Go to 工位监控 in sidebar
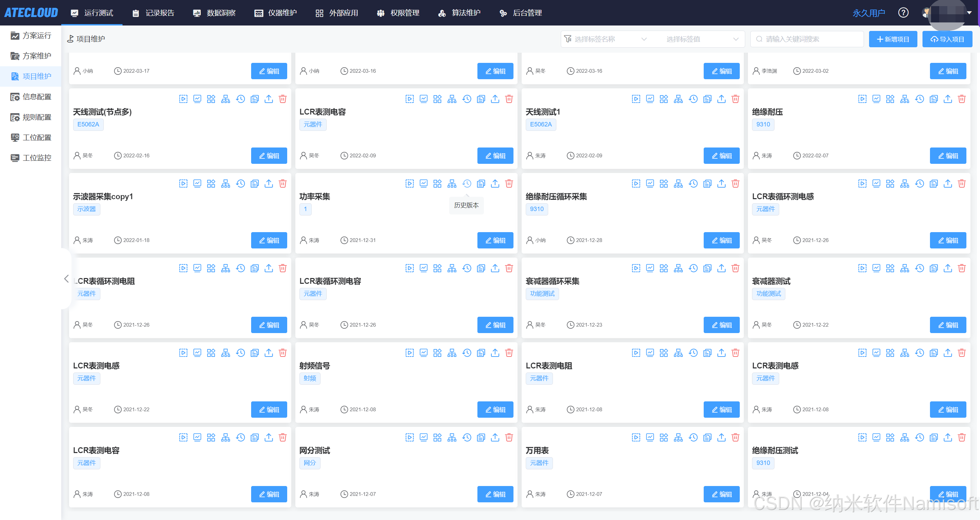 [x=36, y=158]
